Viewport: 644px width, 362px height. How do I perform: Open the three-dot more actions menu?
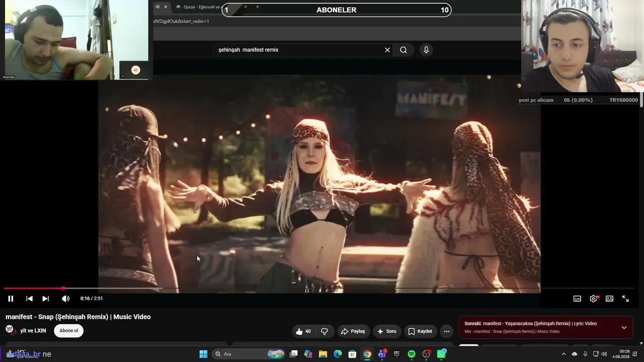[446, 331]
